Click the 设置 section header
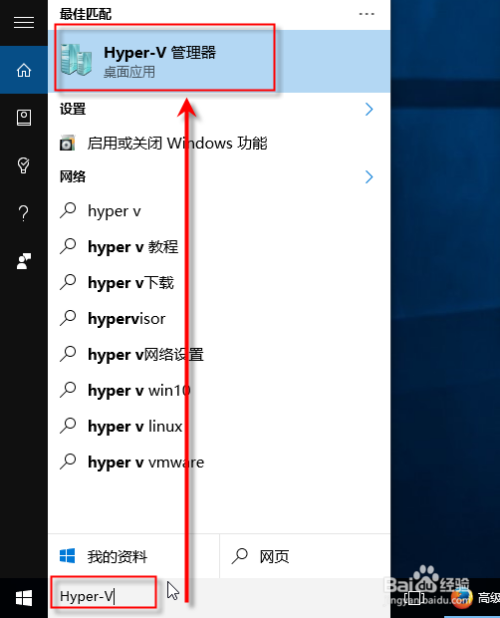This screenshot has width=500, height=618. click(72, 109)
